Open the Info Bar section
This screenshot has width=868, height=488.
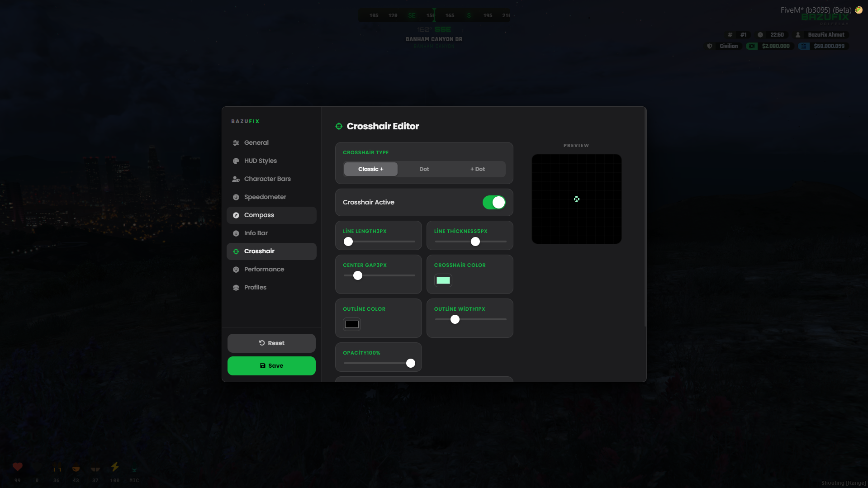[271, 233]
